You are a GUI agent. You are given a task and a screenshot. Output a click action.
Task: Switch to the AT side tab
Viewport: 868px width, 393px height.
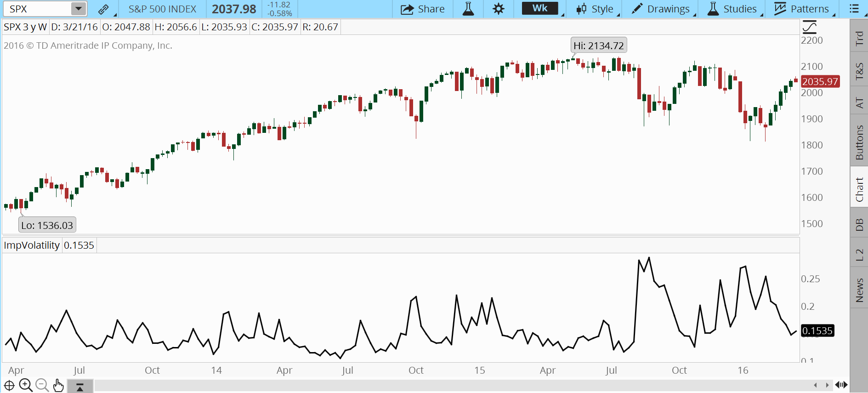click(859, 102)
